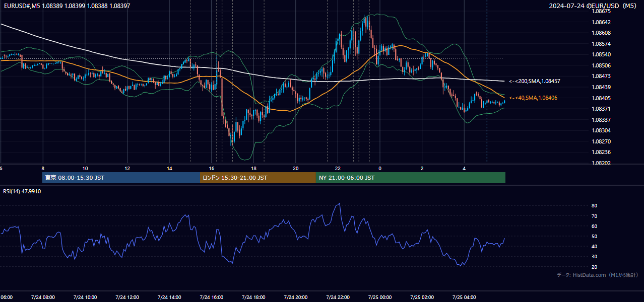
Task: Click RSI scale value 60
Action: 595,226
